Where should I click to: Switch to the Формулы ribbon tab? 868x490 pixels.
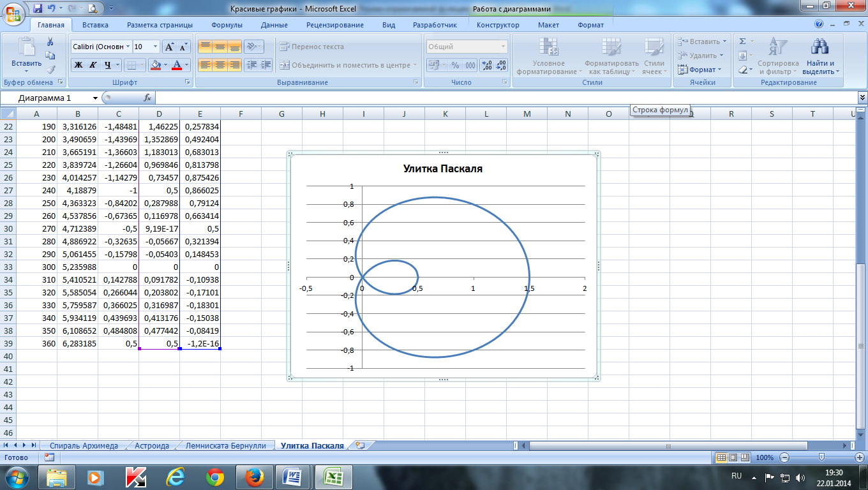pos(227,25)
